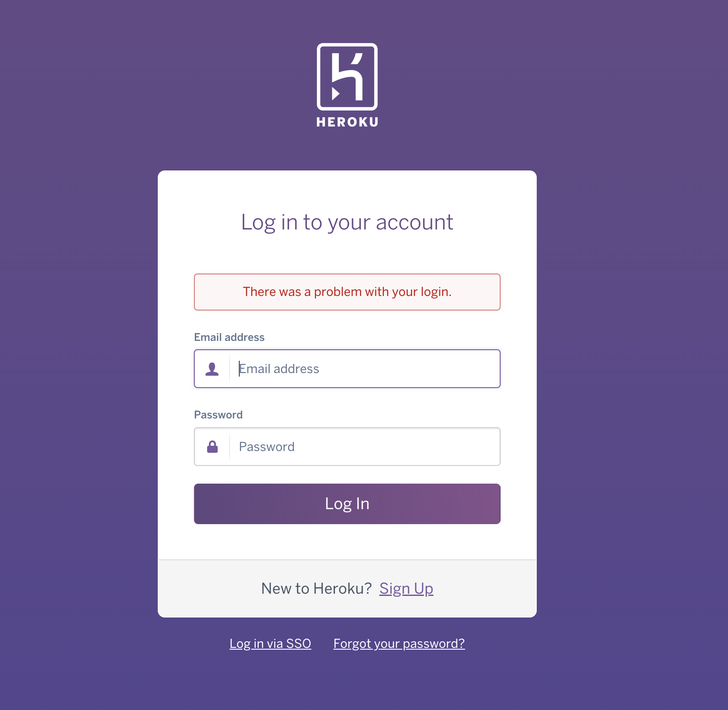The image size is (728, 710).
Task: Click the Log in to your account heading
Action: point(347,222)
